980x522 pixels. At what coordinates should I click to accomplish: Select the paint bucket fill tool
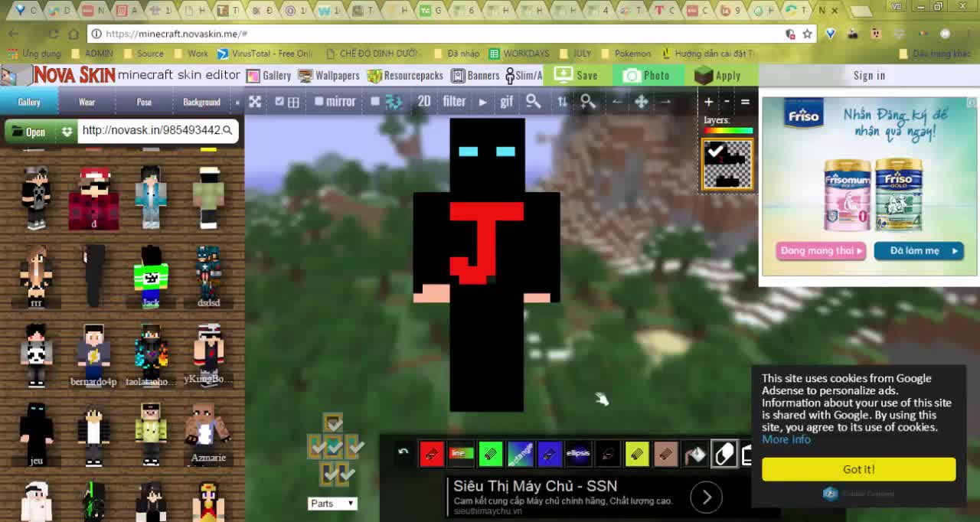pos(695,454)
